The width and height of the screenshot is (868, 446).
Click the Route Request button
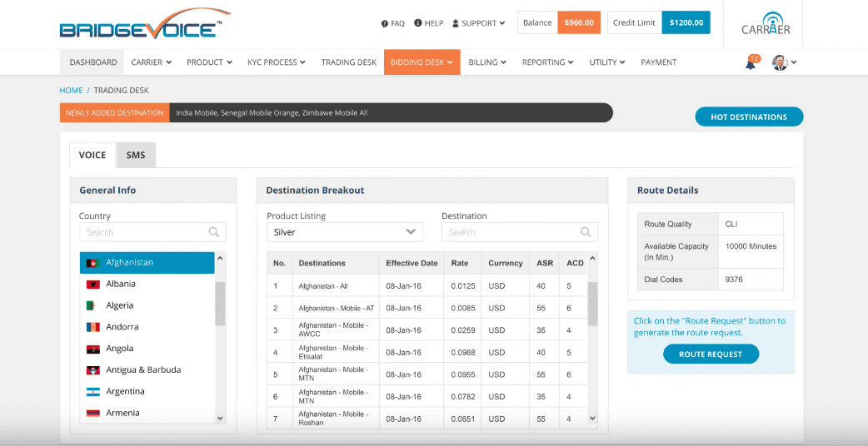pos(711,354)
